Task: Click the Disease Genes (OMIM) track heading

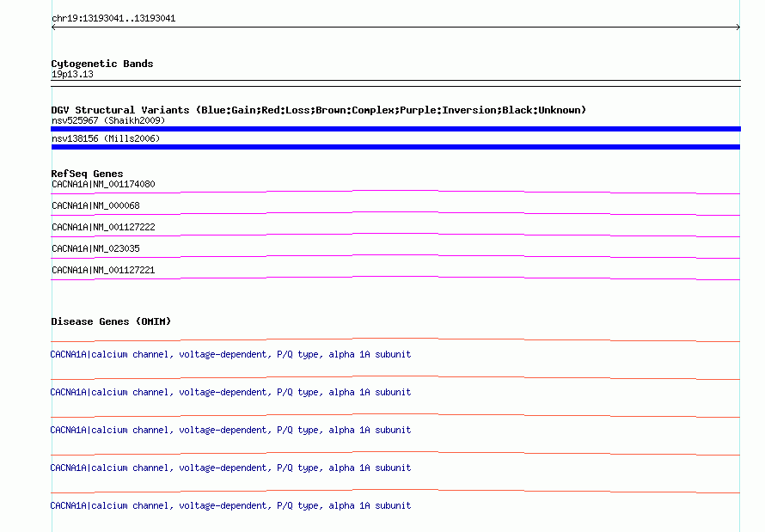Action: 111,321
